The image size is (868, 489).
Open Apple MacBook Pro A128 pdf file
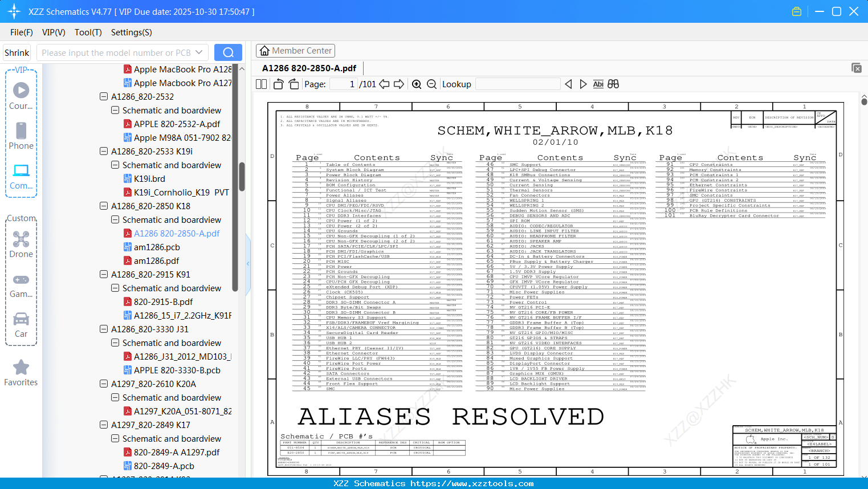point(177,69)
